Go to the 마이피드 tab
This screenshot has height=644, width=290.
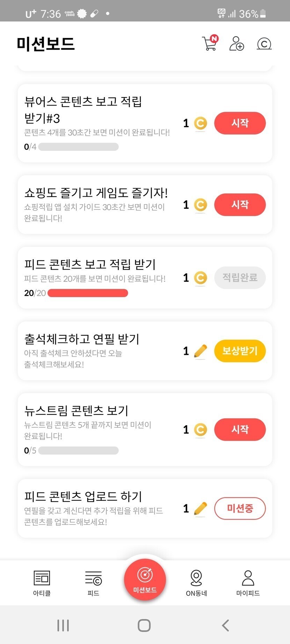(x=248, y=583)
